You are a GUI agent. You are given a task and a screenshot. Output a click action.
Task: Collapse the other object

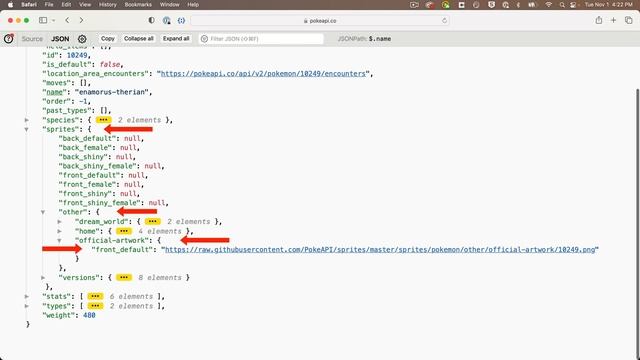[43, 212]
